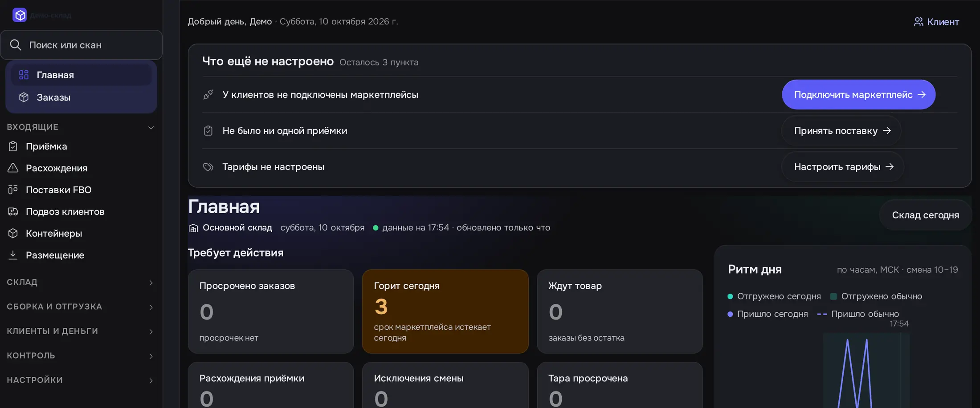Open the Главная menu item
Viewport: 980px width, 408px height.
tap(81, 75)
